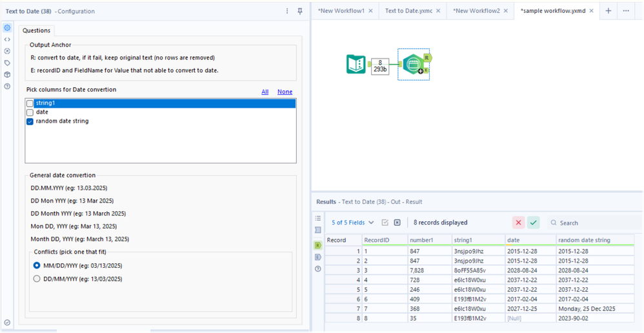Screen dimensions: 644x333
Task: Click the string1 column header in results
Action: [x=478, y=240]
